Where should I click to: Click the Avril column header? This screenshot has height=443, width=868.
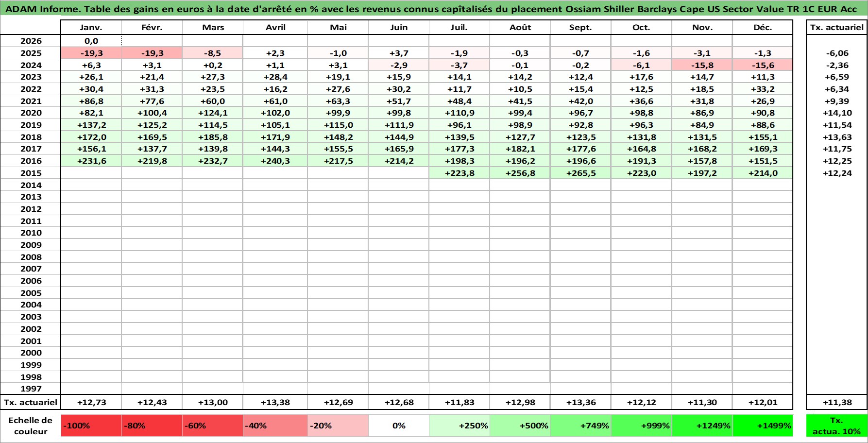coord(275,27)
